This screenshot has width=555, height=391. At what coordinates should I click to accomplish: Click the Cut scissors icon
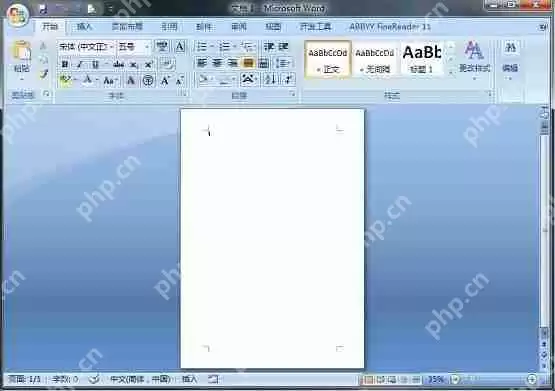coord(44,46)
